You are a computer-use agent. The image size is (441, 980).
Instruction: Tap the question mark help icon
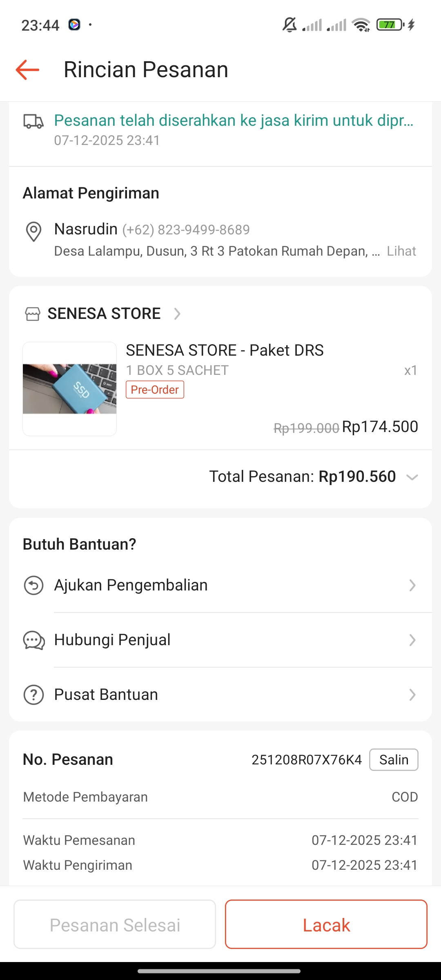pyautogui.click(x=33, y=695)
